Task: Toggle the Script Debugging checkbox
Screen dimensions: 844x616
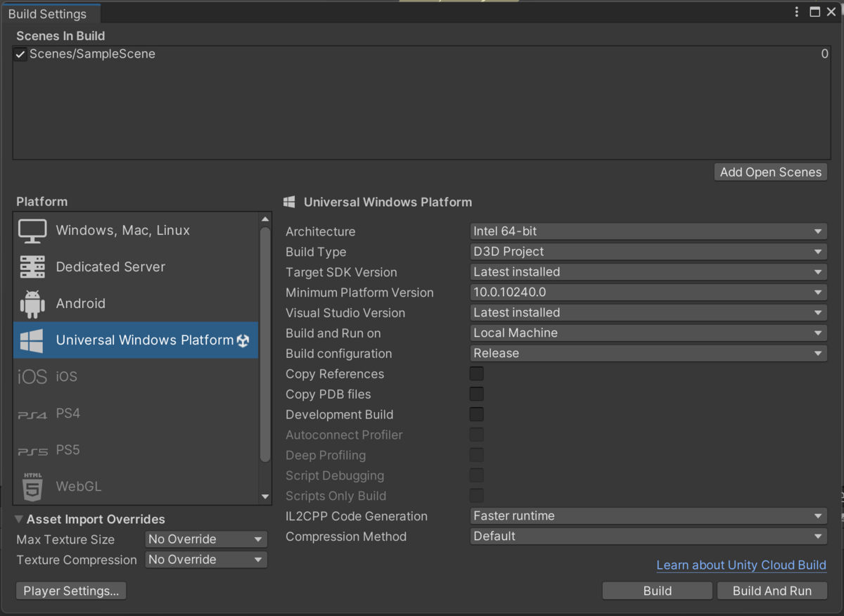Action: point(477,475)
